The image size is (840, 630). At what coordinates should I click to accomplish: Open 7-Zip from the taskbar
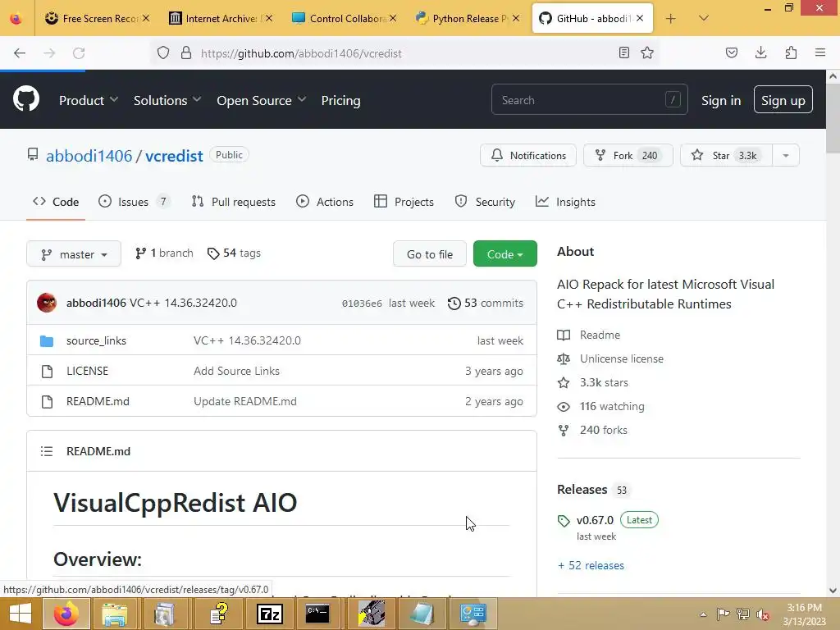(269, 614)
